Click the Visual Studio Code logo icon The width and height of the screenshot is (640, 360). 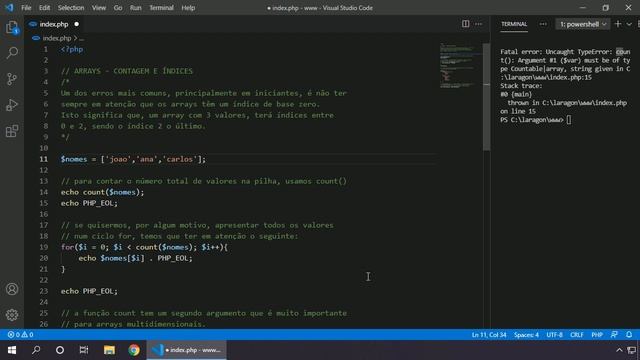9,8
